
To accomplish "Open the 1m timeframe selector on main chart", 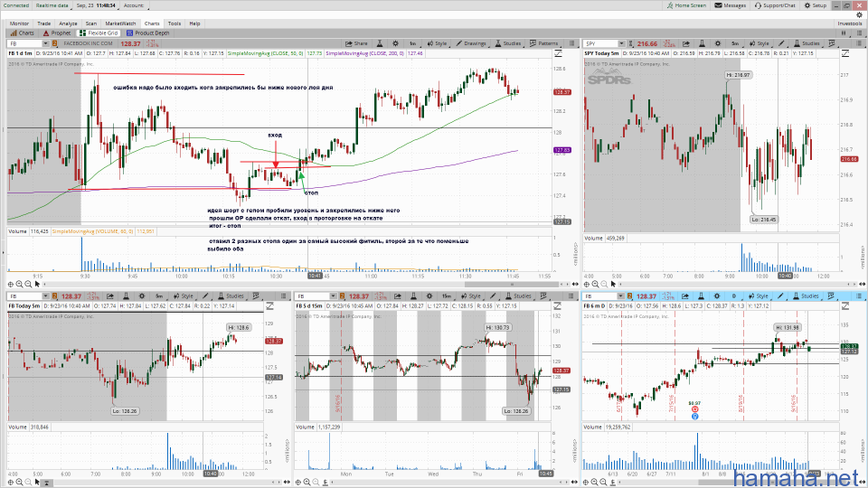I will (x=413, y=43).
